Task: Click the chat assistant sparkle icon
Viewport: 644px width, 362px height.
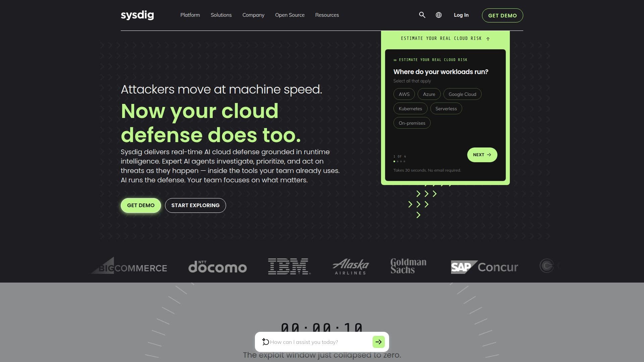Action: 265,342
